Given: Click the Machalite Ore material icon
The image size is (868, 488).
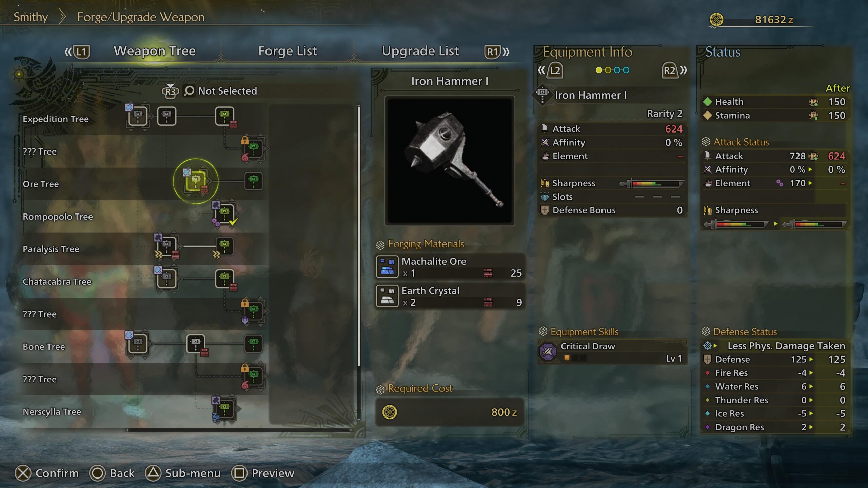Looking at the screenshot, I should click(387, 267).
